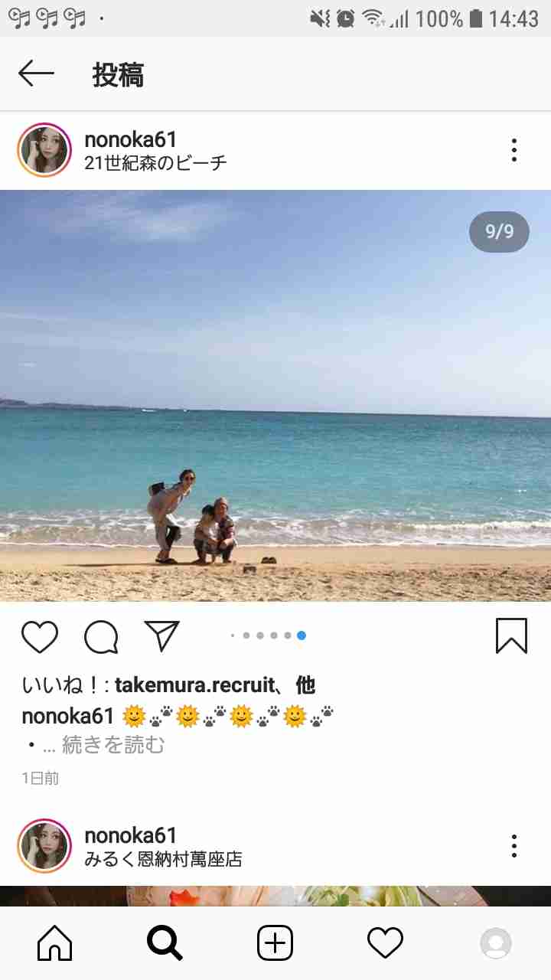Viewport: 551px width, 980px height.
Task: Like the beach post with the heart icon
Action: (x=40, y=637)
